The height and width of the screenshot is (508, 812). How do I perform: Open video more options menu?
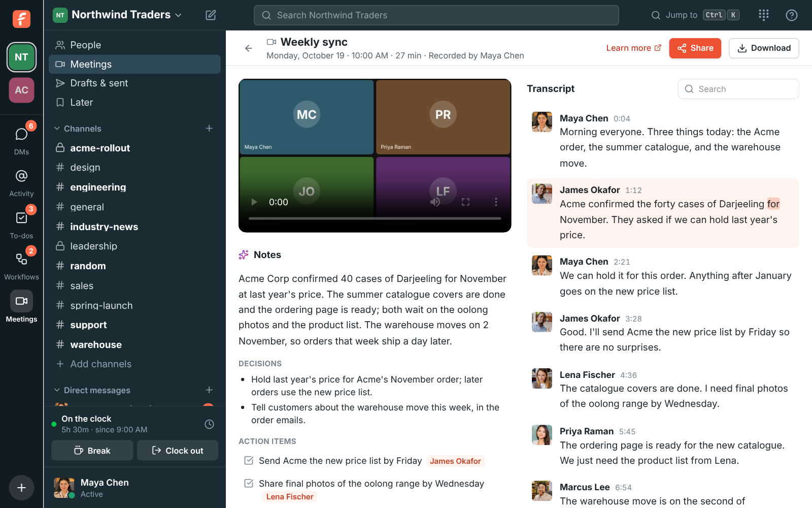[x=496, y=202]
